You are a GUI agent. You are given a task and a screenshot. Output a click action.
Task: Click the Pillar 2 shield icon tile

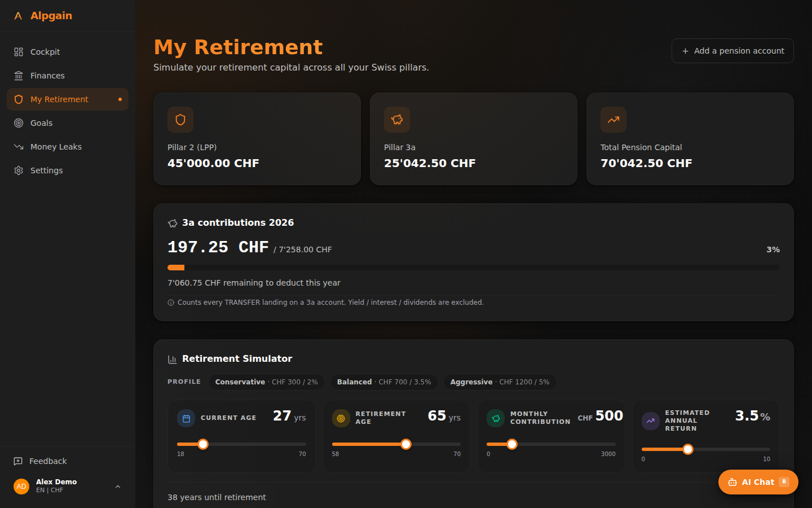(x=180, y=120)
